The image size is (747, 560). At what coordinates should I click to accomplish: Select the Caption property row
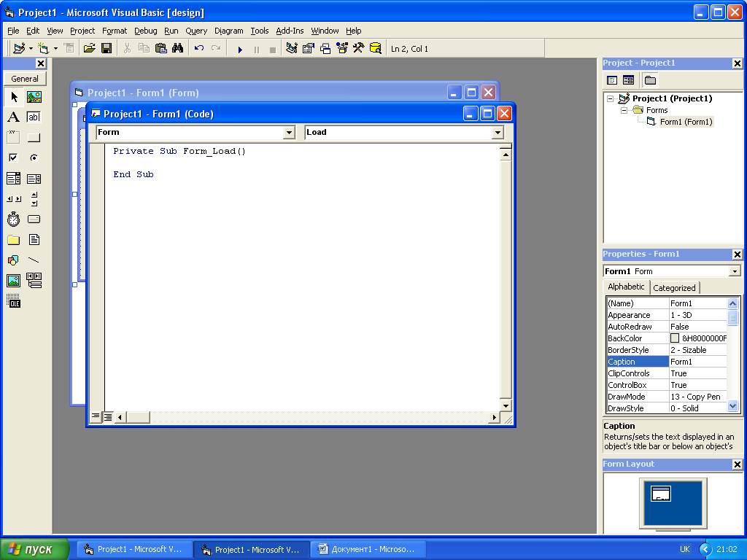(667, 362)
